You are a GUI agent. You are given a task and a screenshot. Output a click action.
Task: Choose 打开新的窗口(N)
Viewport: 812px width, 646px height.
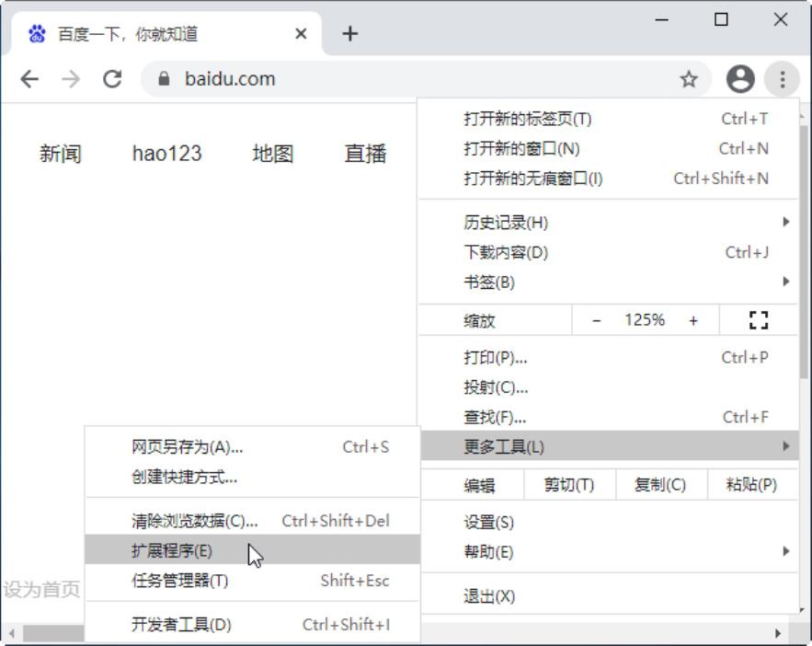click(x=608, y=149)
